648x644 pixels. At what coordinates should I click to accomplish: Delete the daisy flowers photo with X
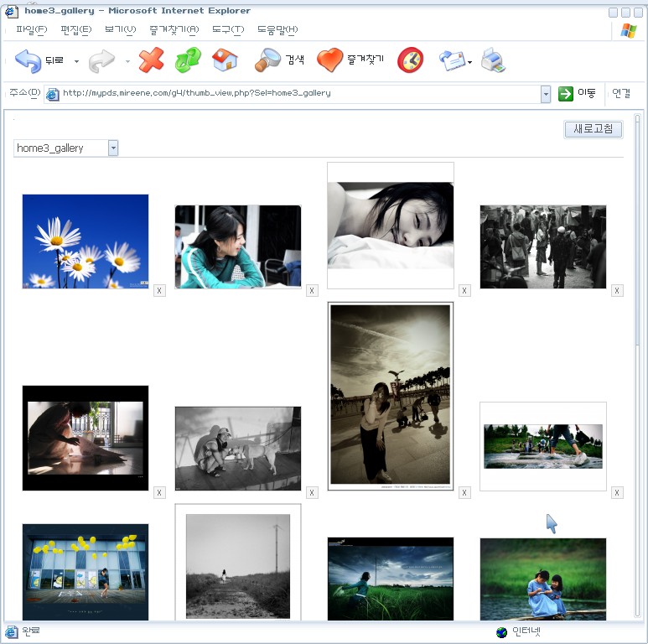click(159, 290)
